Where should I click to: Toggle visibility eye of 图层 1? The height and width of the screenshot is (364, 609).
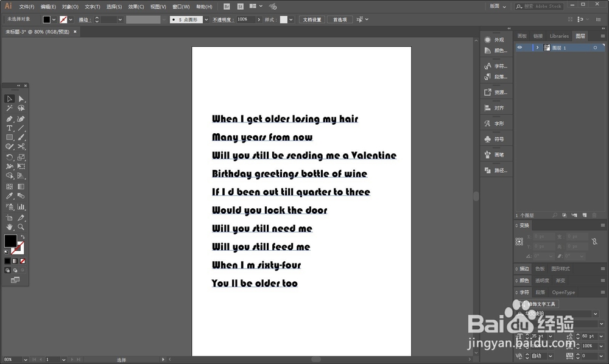click(x=519, y=47)
